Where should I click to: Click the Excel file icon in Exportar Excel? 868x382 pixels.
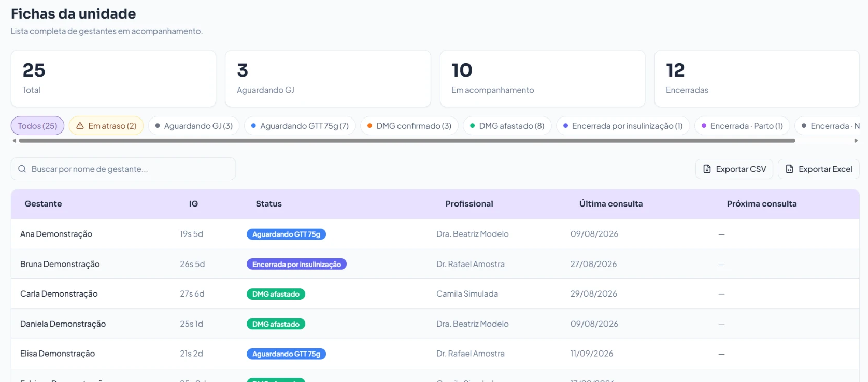pyautogui.click(x=789, y=169)
